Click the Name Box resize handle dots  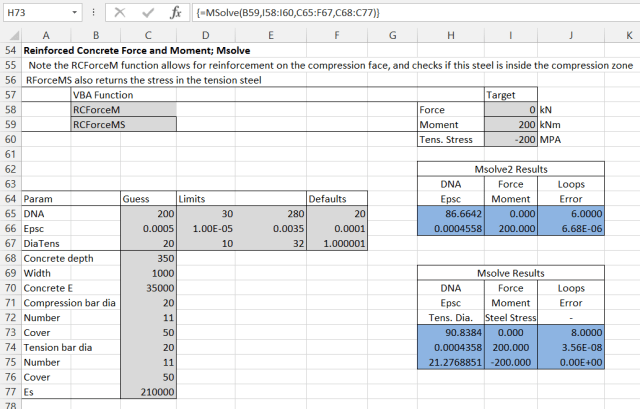coord(94,13)
